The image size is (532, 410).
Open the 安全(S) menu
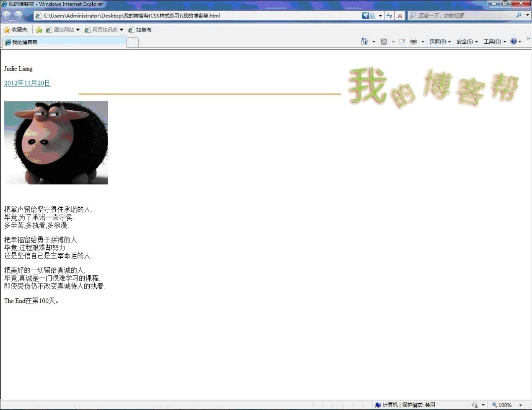[x=467, y=42]
